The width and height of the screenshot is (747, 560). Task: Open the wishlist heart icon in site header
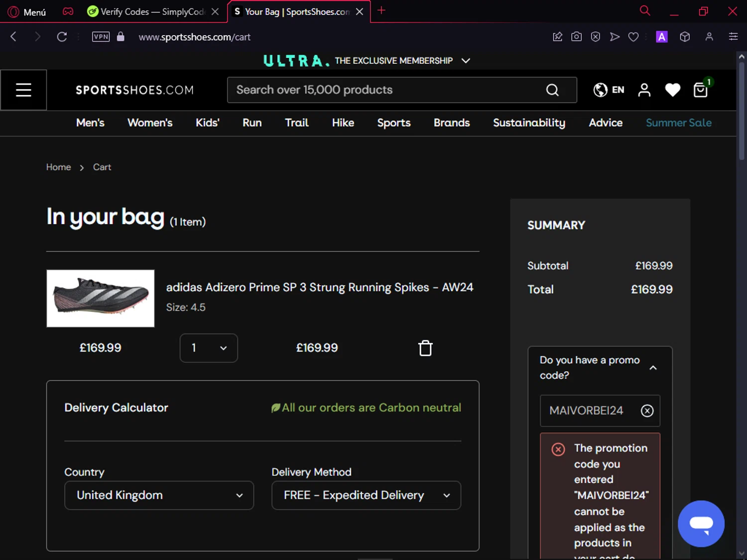pos(672,90)
